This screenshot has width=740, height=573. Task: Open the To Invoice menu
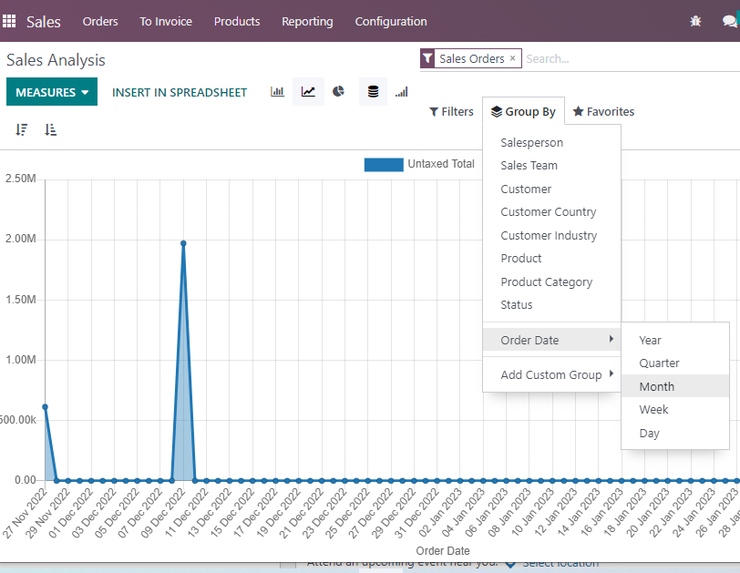pos(166,22)
